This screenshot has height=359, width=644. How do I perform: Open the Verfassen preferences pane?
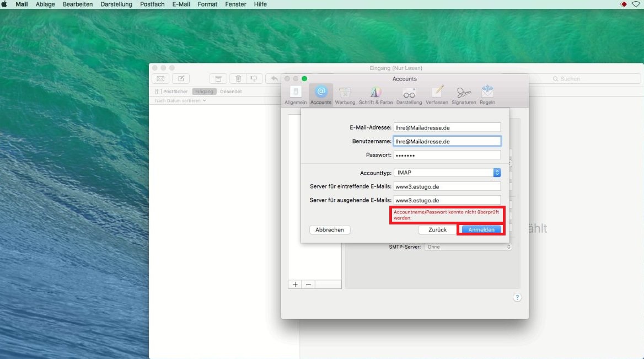(x=437, y=95)
